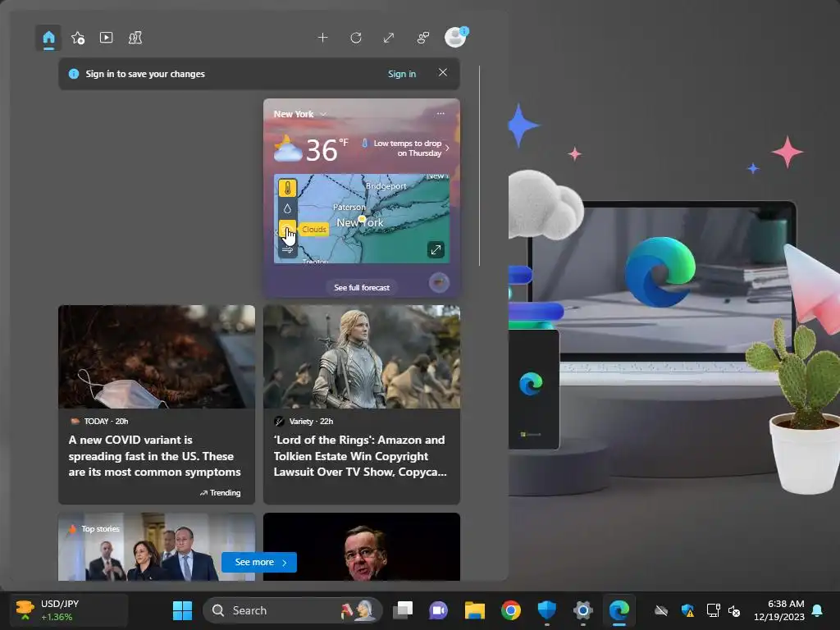Expand widgets panel to full view
The width and height of the screenshot is (840, 630).
pyautogui.click(x=389, y=38)
